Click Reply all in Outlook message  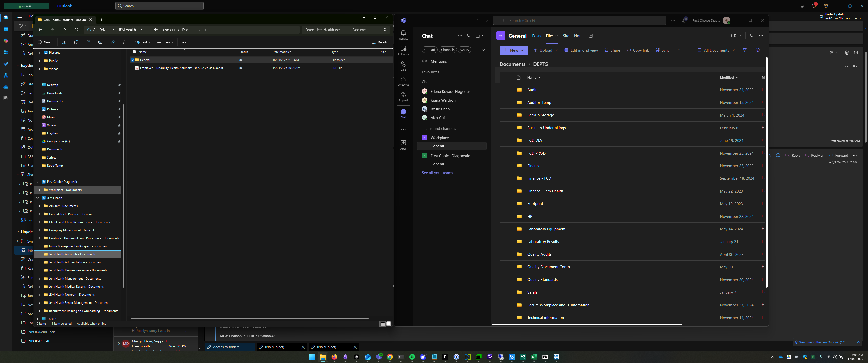[815, 155]
